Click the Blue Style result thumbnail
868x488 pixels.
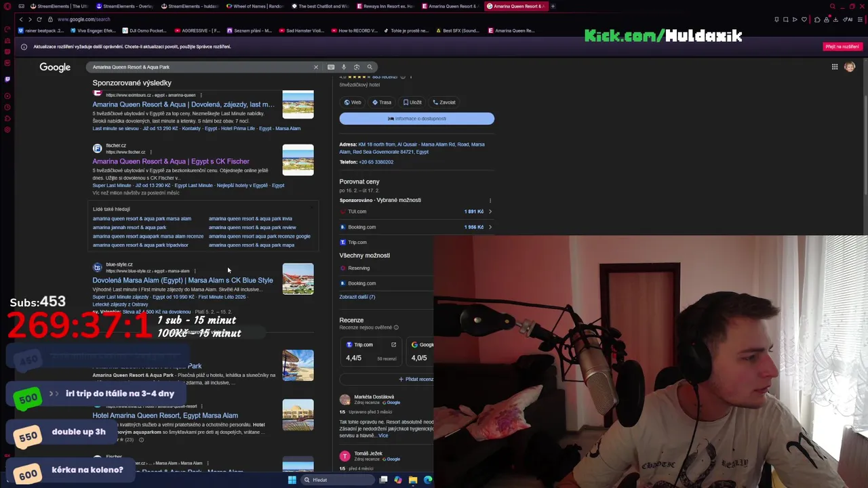tap(298, 279)
